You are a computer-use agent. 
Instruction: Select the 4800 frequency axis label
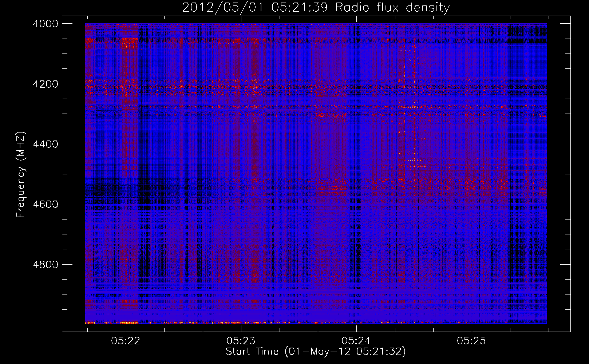[46, 265]
